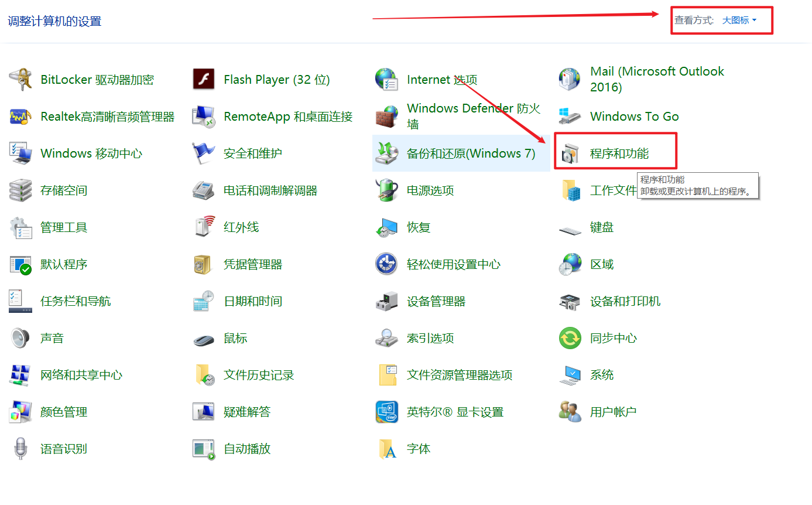
Task: Open 安全和维护 flag icon
Action: point(204,153)
